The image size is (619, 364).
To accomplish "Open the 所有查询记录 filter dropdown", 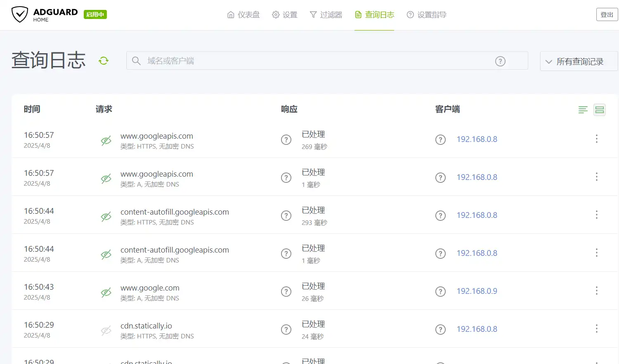I will tap(579, 61).
